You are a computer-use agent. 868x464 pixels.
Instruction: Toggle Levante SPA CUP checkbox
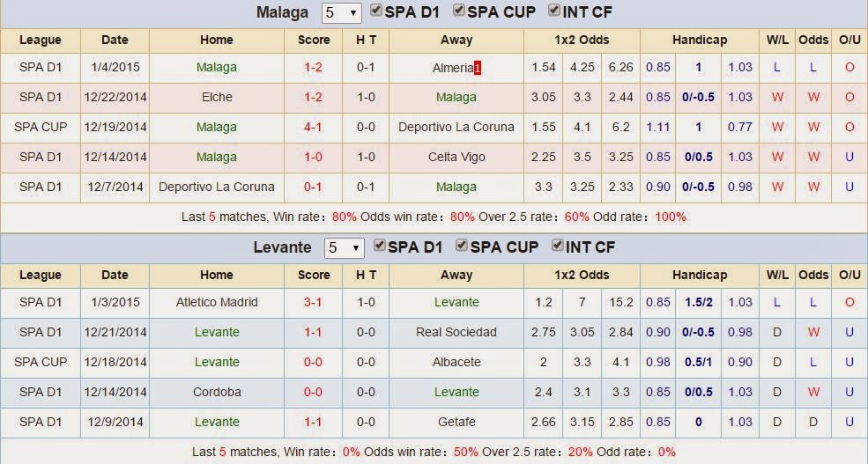click(462, 245)
